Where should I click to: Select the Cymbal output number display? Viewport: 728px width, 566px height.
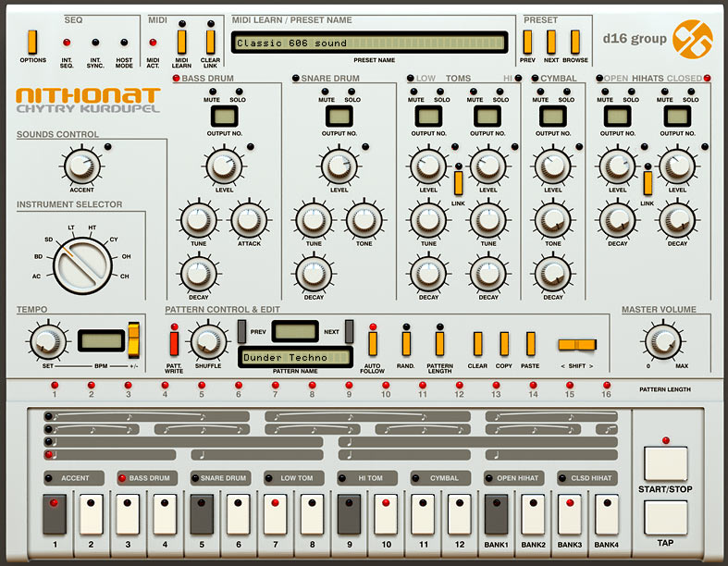tap(553, 117)
